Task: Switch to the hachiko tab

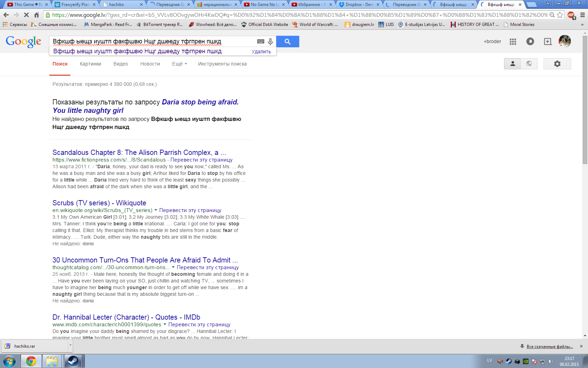Action: tap(122, 5)
